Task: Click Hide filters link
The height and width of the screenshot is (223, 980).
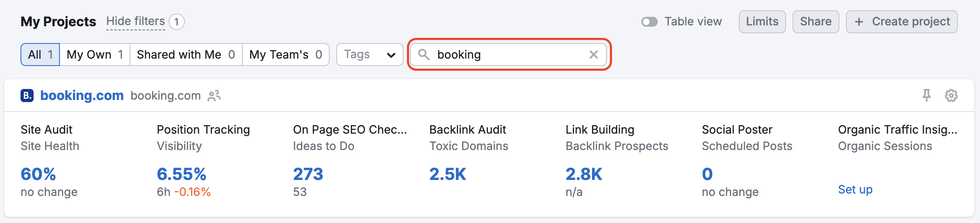Action: [x=136, y=21]
